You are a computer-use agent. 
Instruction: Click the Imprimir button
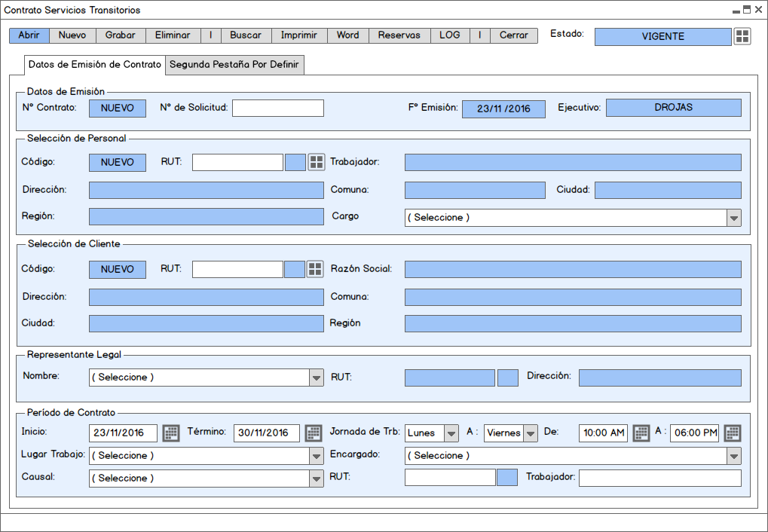click(299, 35)
